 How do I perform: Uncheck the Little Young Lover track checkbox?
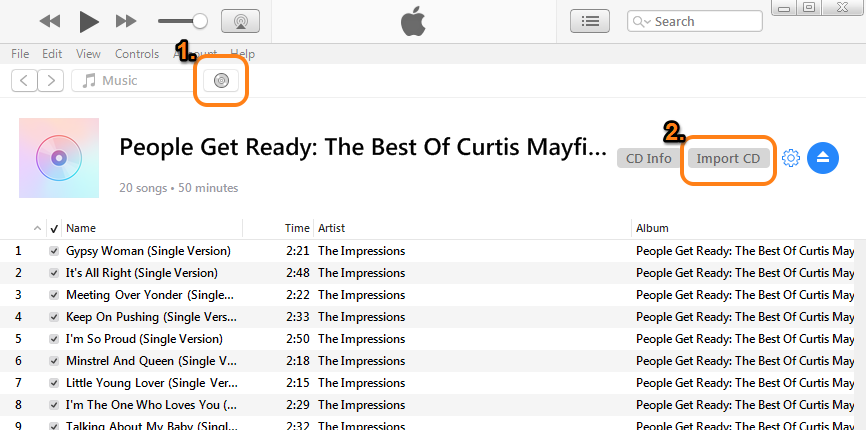(54, 383)
